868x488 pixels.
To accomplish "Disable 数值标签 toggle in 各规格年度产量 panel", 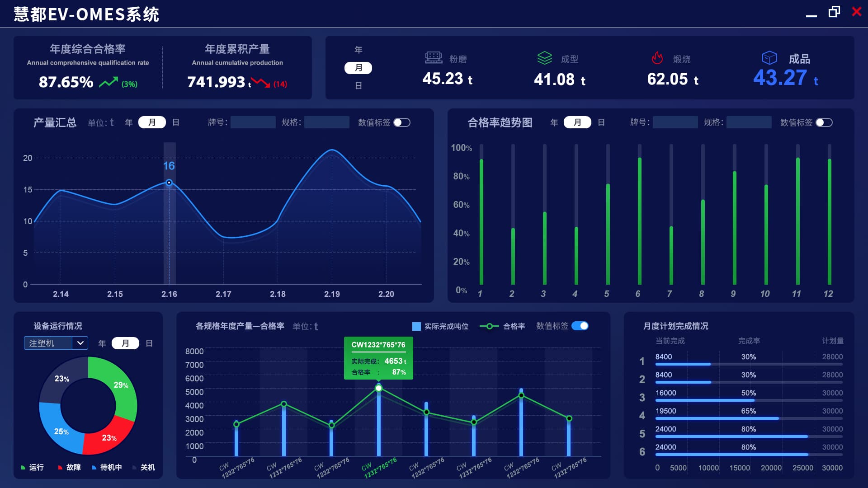I will click(x=580, y=326).
